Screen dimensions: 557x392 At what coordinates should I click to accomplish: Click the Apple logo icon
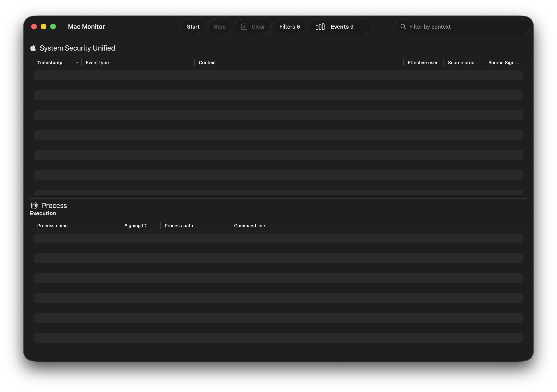33,48
